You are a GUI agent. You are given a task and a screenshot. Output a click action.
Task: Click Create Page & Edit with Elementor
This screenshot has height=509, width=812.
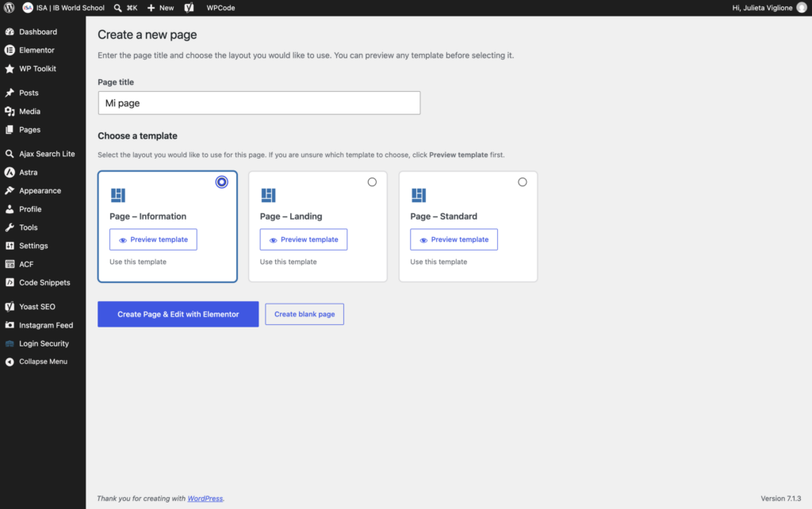tap(178, 314)
